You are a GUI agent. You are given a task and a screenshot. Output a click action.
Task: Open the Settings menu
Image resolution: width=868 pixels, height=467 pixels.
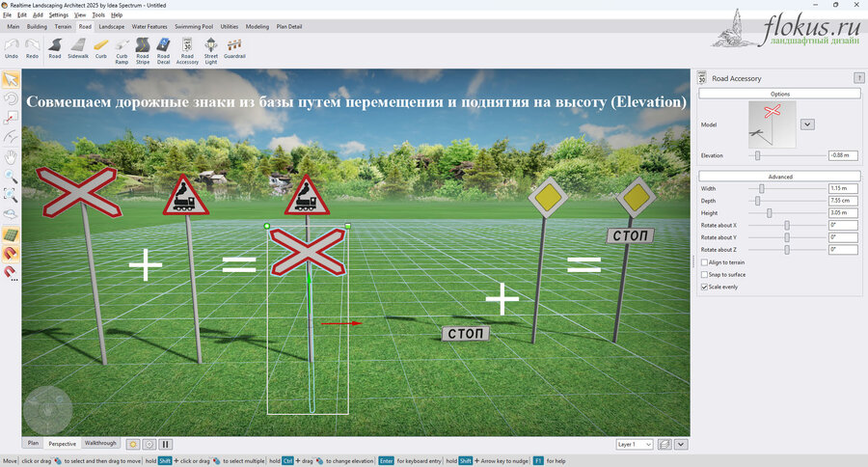[x=58, y=15]
